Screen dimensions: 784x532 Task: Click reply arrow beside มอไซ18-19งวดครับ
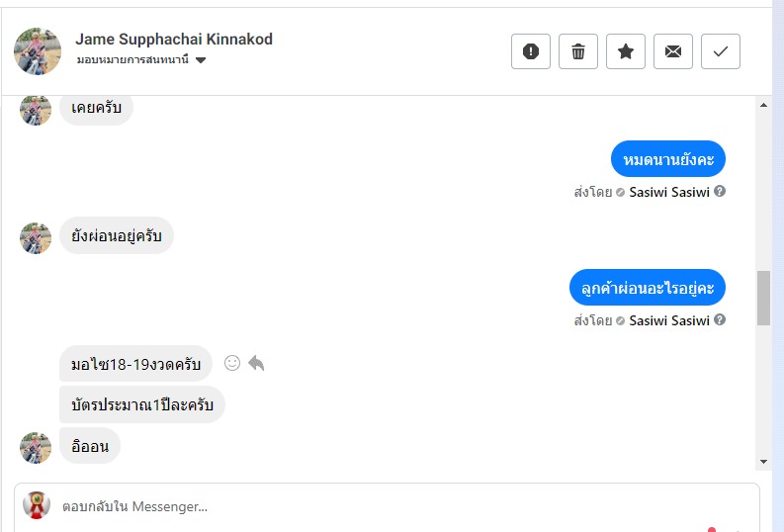(x=256, y=363)
